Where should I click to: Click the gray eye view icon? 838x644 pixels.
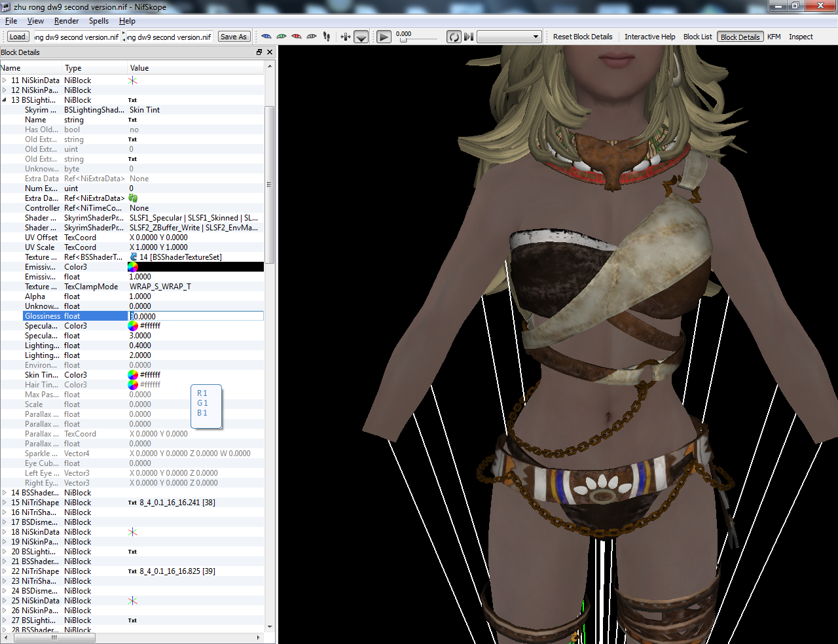pos(312,37)
